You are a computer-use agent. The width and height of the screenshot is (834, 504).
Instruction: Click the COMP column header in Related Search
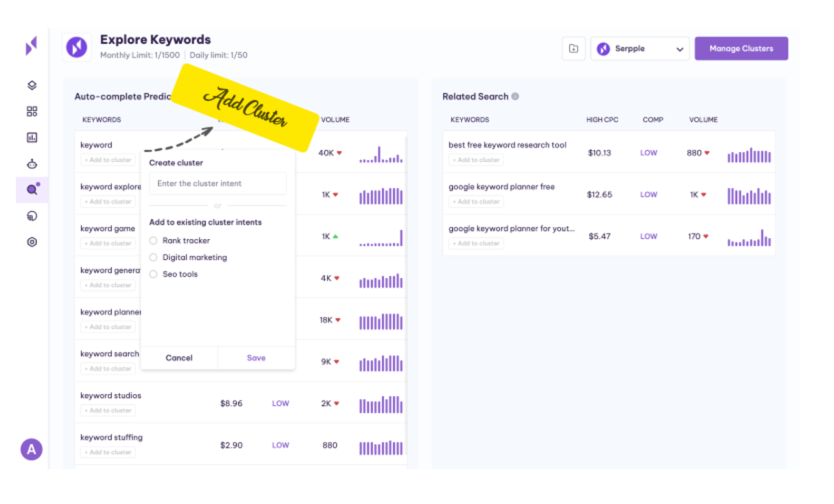pyautogui.click(x=653, y=120)
